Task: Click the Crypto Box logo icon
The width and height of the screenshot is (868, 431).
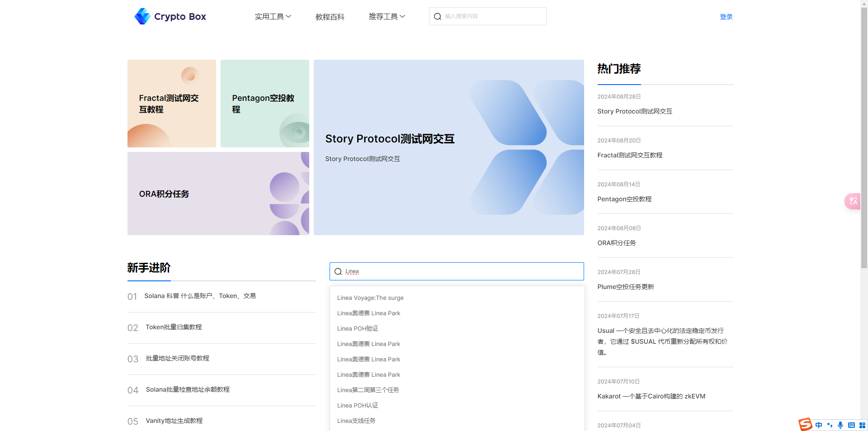Action: point(142,16)
